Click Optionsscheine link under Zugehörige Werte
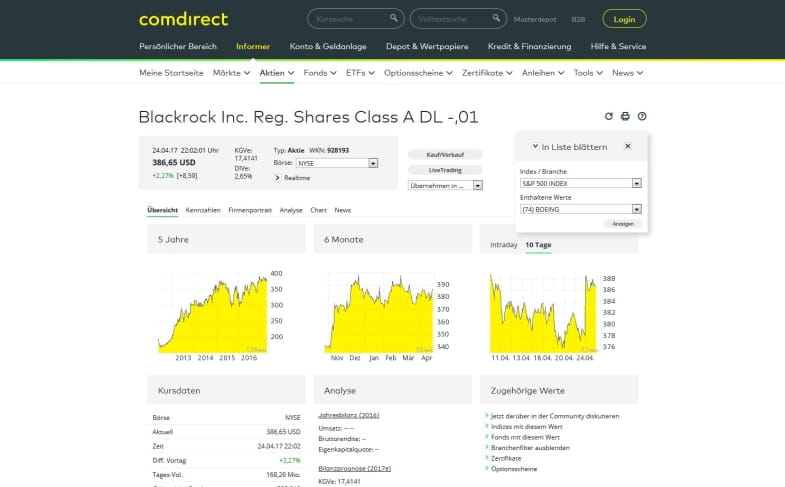Viewport: 785px width, 487px height. [514, 468]
